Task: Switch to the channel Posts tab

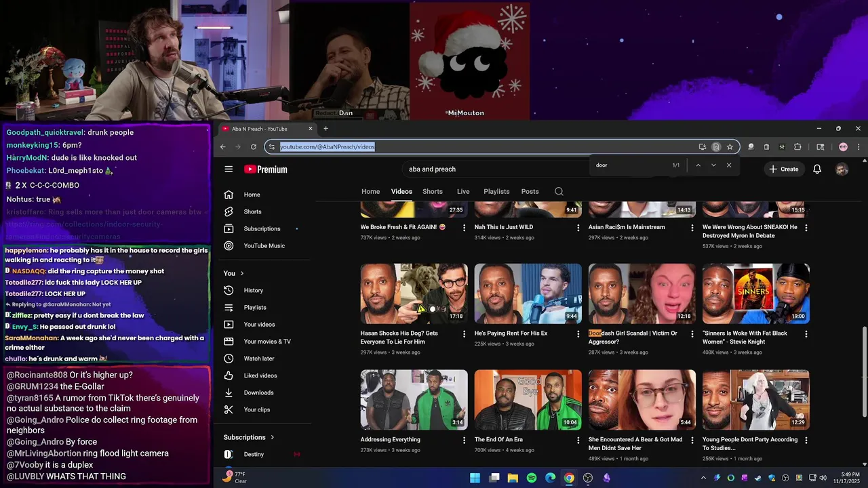Action: 530,191
